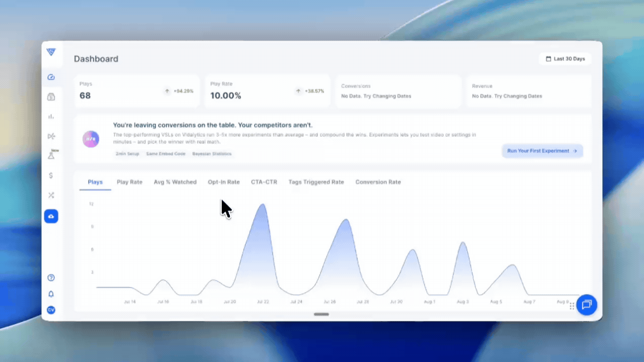Click the Play Rate value 10.00%
Image resolution: width=644 pixels, height=362 pixels.
(x=225, y=96)
